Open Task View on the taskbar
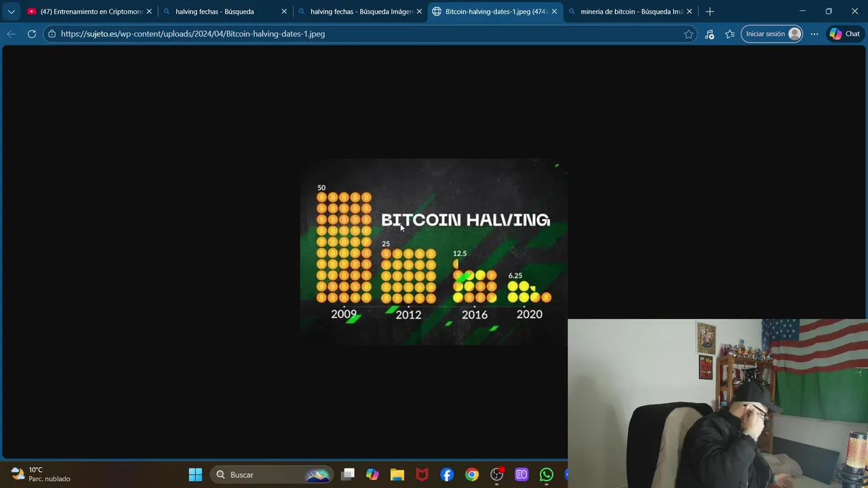This screenshot has height=488, width=868. (x=348, y=474)
